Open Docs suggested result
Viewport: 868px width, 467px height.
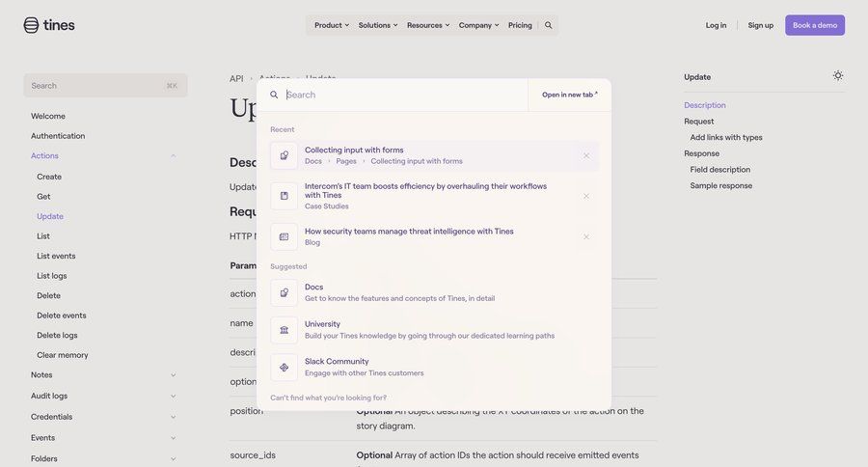click(x=435, y=292)
